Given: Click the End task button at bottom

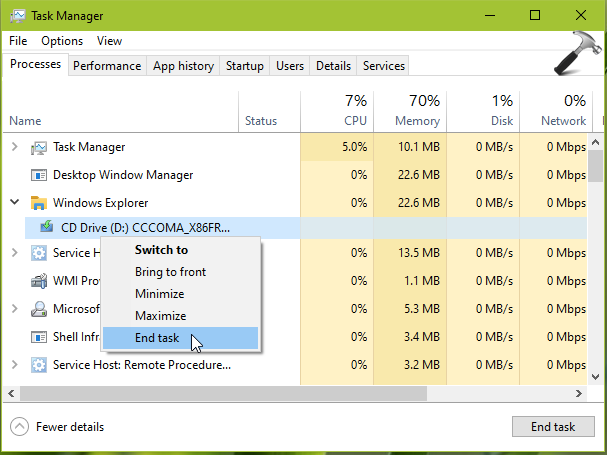Looking at the screenshot, I should [553, 426].
